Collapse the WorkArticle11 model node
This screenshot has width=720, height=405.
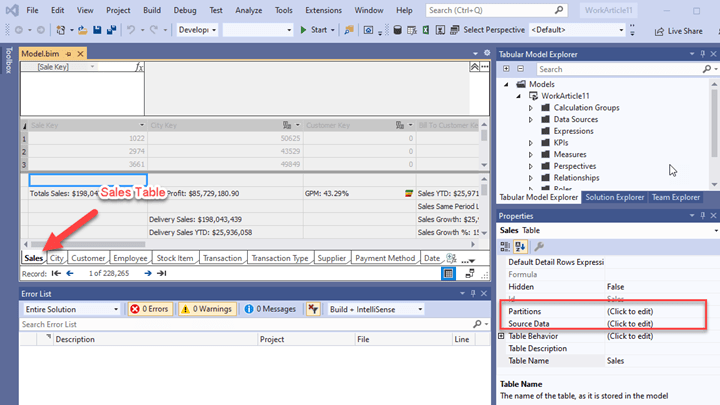click(x=518, y=96)
